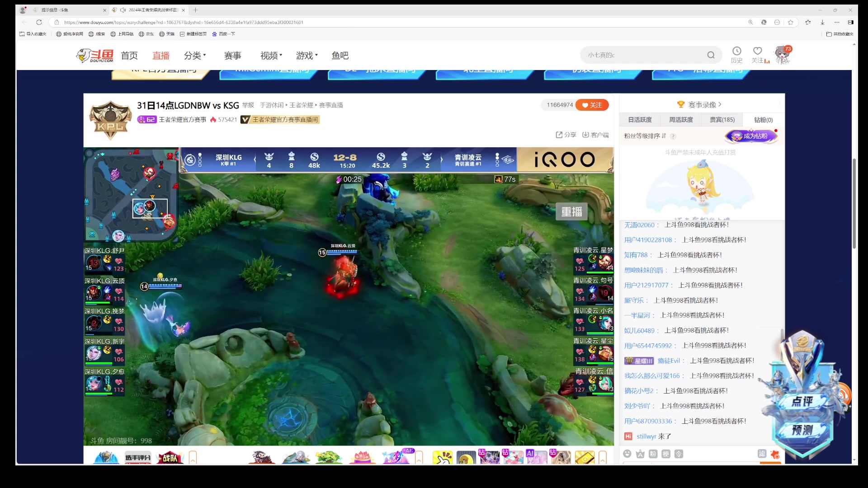Click the green tree gift icon
This screenshot has height=488, width=868.
coord(329,457)
